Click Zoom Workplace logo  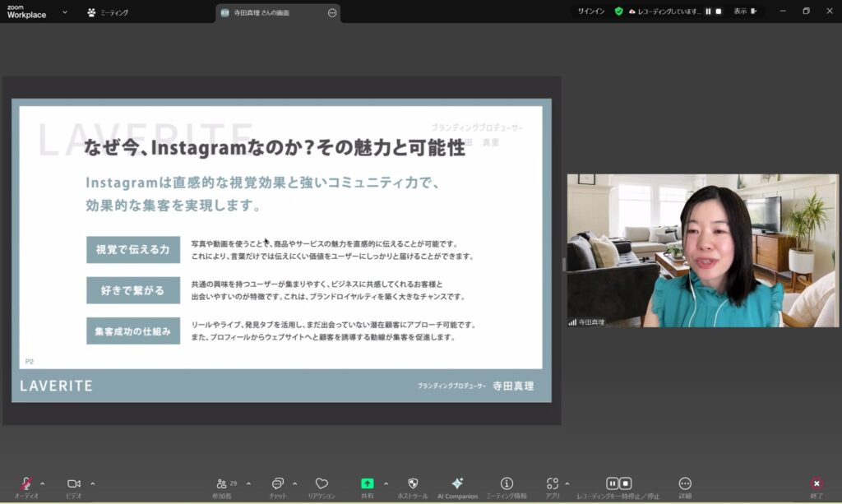pyautogui.click(x=26, y=12)
